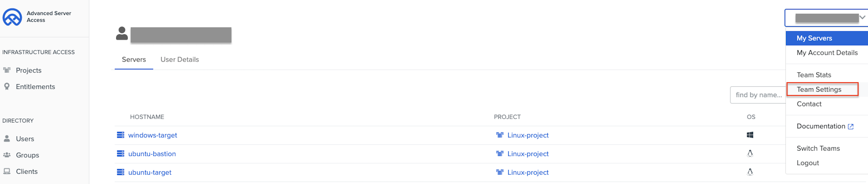Click the Linux penguin icon for ubuntu-bastion

click(x=750, y=154)
